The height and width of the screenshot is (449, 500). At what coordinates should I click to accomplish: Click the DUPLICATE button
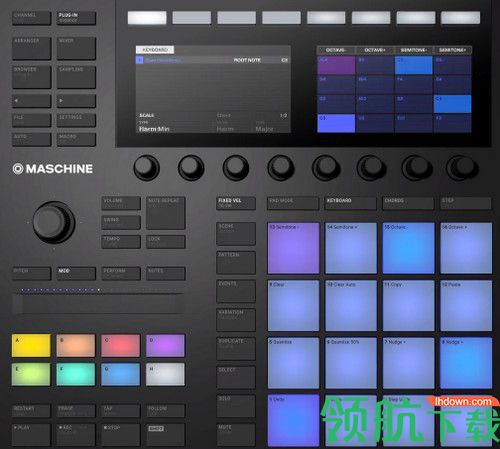click(236, 349)
